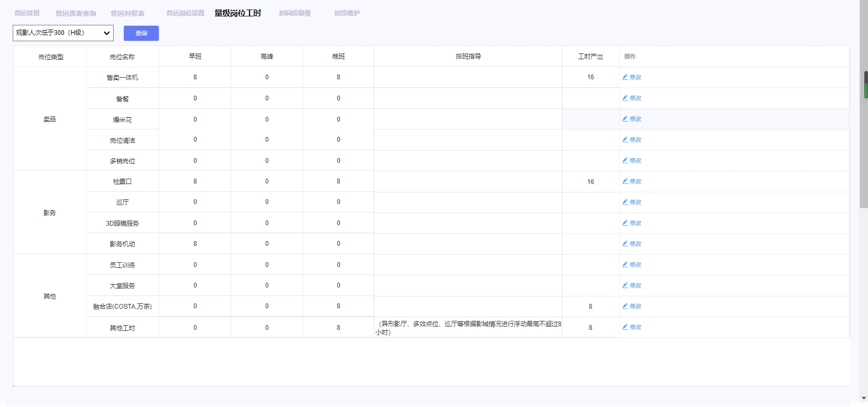This screenshot has width=868, height=407.
Task: Switch to 营运班表查询 tab
Action: pyautogui.click(x=76, y=13)
